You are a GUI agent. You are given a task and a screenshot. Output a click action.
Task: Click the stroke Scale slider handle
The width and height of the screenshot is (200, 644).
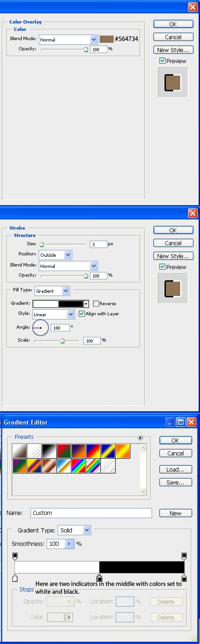coord(63,341)
